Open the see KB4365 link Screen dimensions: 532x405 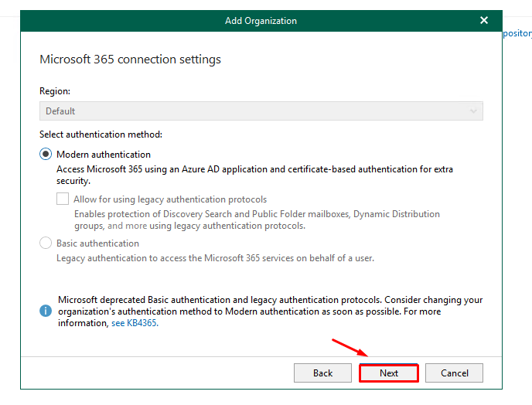pos(135,323)
